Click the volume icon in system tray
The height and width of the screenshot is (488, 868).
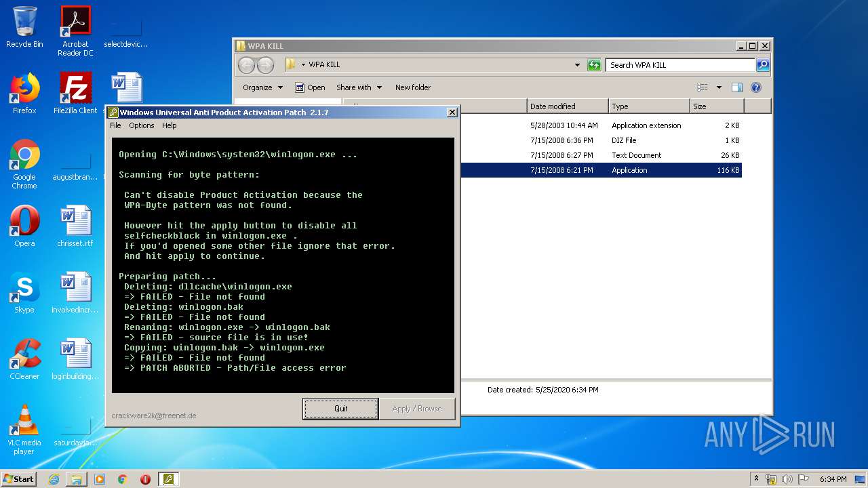click(787, 479)
